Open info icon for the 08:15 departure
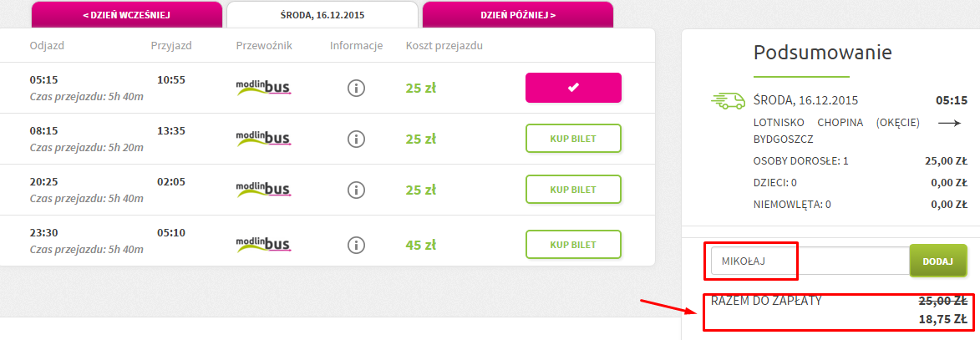The height and width of the screenshot is (340, 980). point(356,139)
